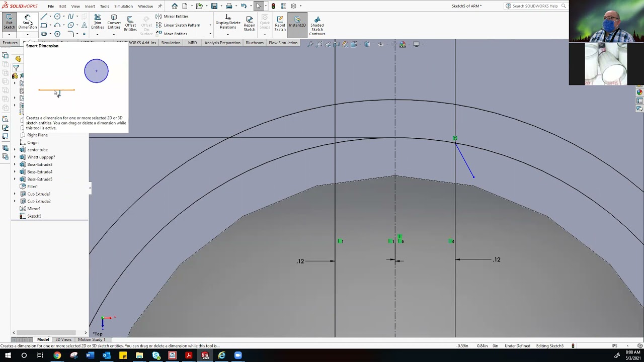This screenshot has height=362, width=644.
Task: Open the Simulation menu
Action: click(x=123, y=6)
